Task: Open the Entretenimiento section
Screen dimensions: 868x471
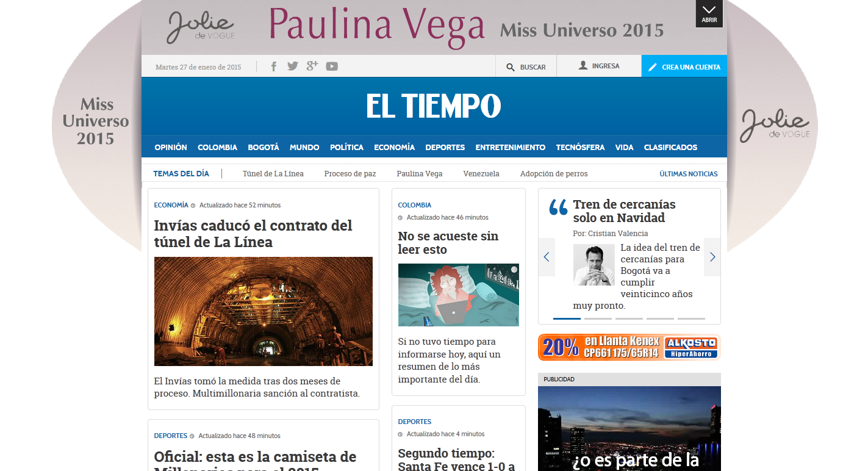Action: click(x=511, y=147)
